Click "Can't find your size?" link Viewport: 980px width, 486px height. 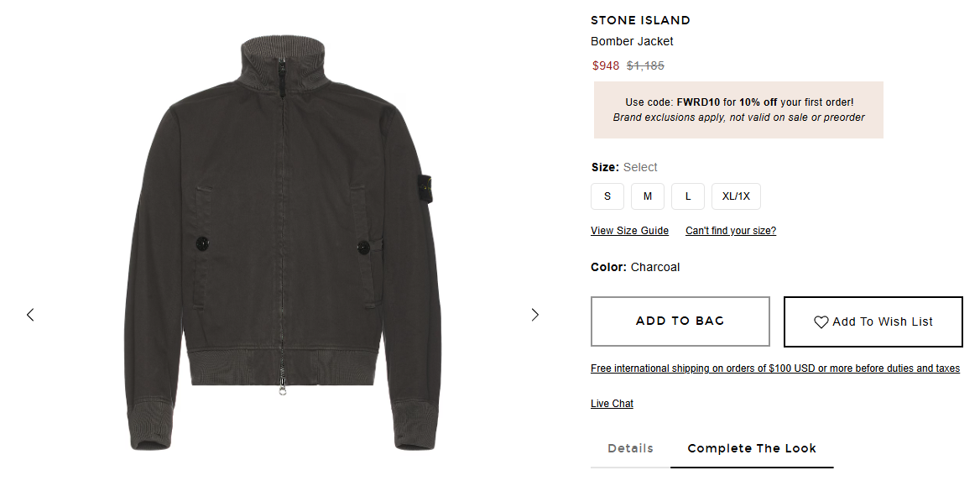tap(730, 231)
